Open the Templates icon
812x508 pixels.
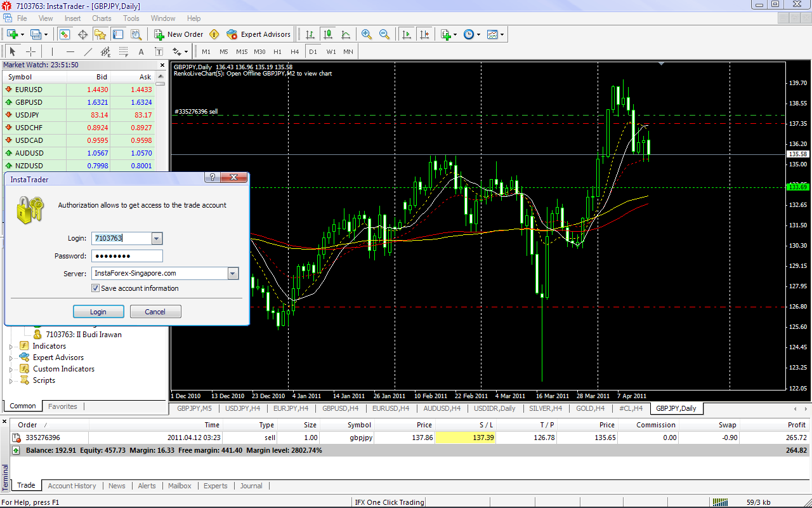[x=492, y=34]
